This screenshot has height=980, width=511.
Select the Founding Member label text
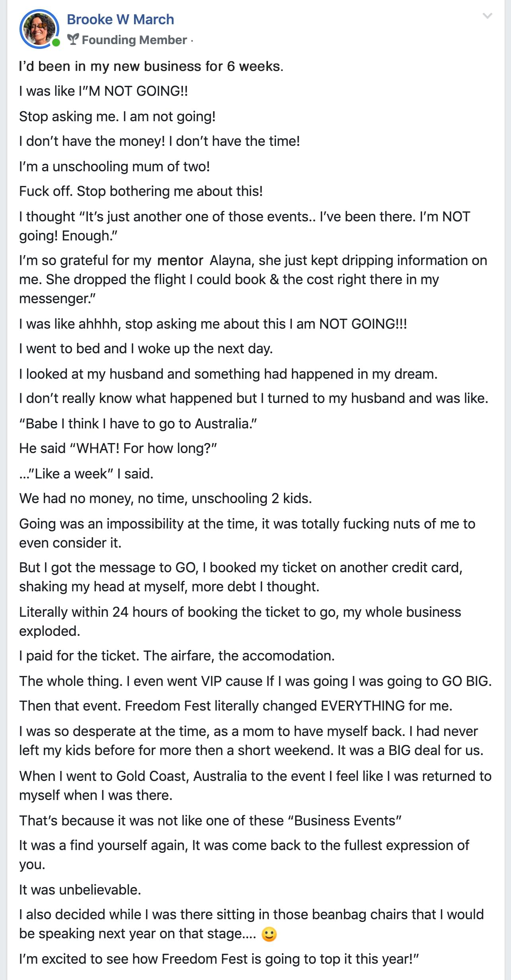(134, 40)
